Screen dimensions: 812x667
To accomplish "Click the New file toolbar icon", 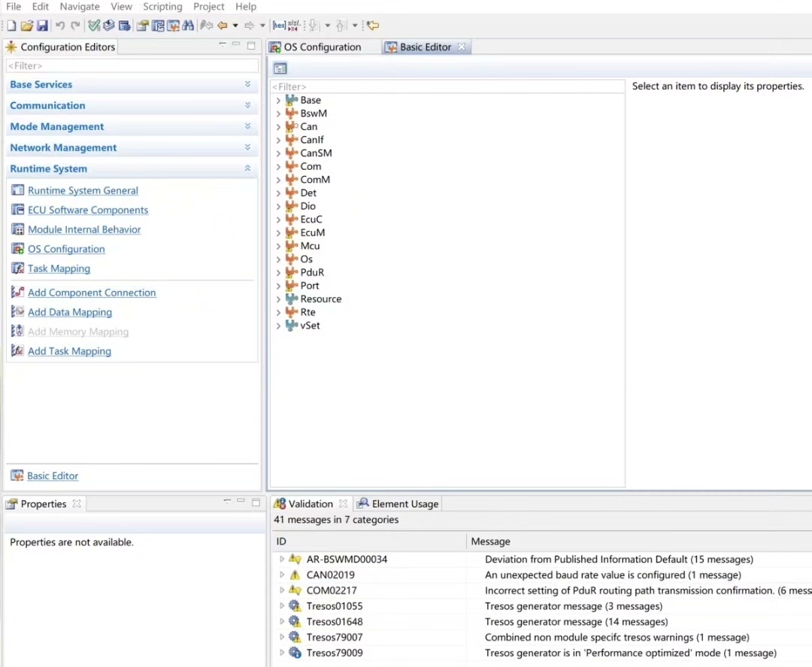I will [x=11, y=26].
